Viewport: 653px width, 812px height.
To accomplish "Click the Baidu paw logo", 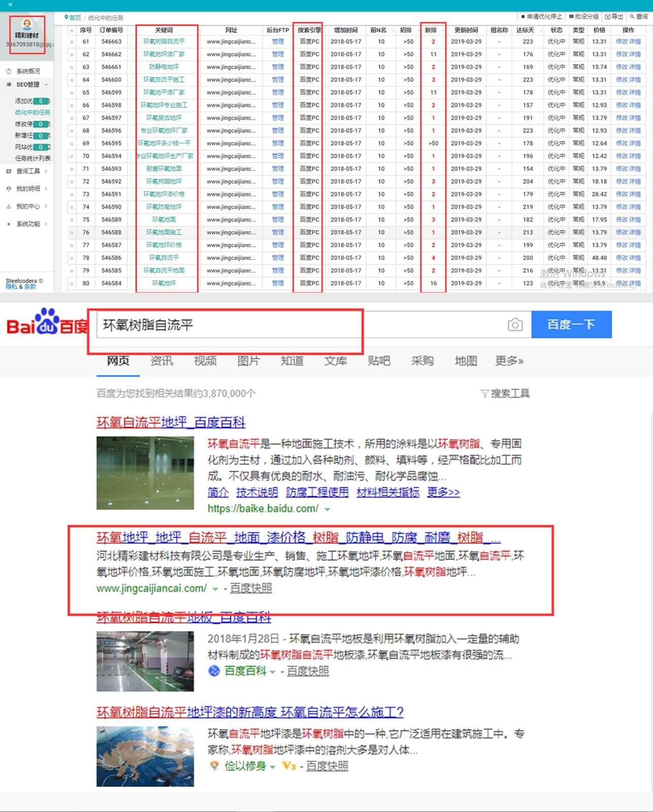I will (x=47, y=321).
